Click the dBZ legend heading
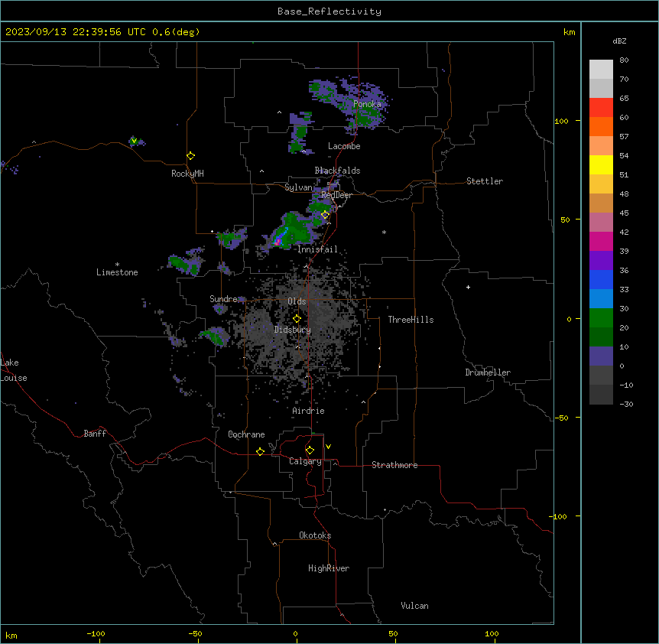The height and width of the screenshot is (644, 659). pos(619,41)
